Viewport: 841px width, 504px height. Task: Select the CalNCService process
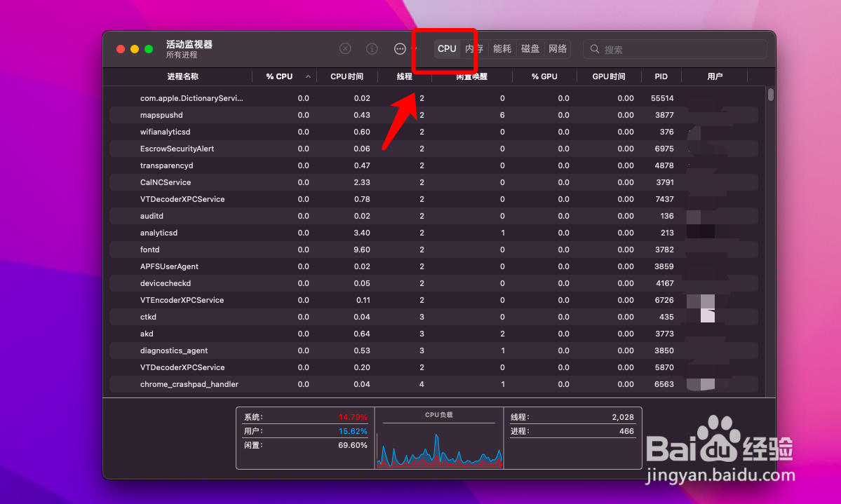tap(433, 182)
